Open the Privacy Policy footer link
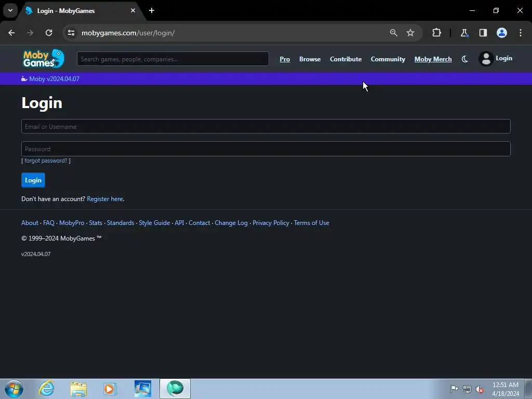This screenshot has width=532, height=399. pos(271,222)
